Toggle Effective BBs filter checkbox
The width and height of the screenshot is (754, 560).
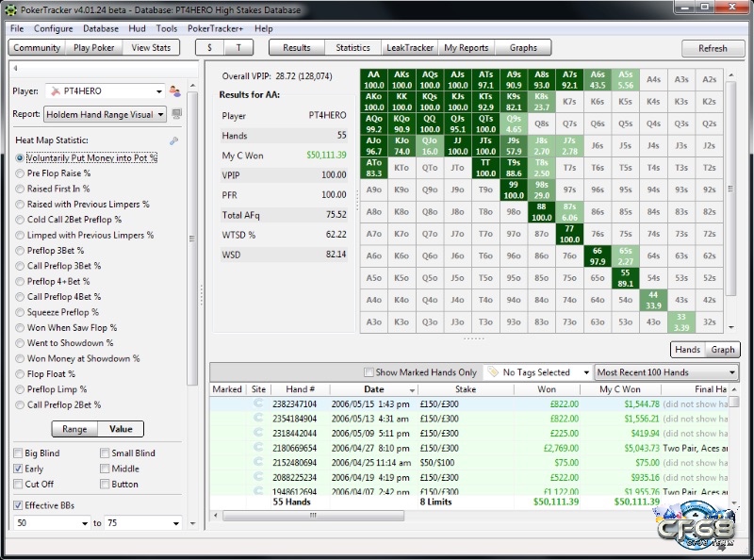coord(18,505)
